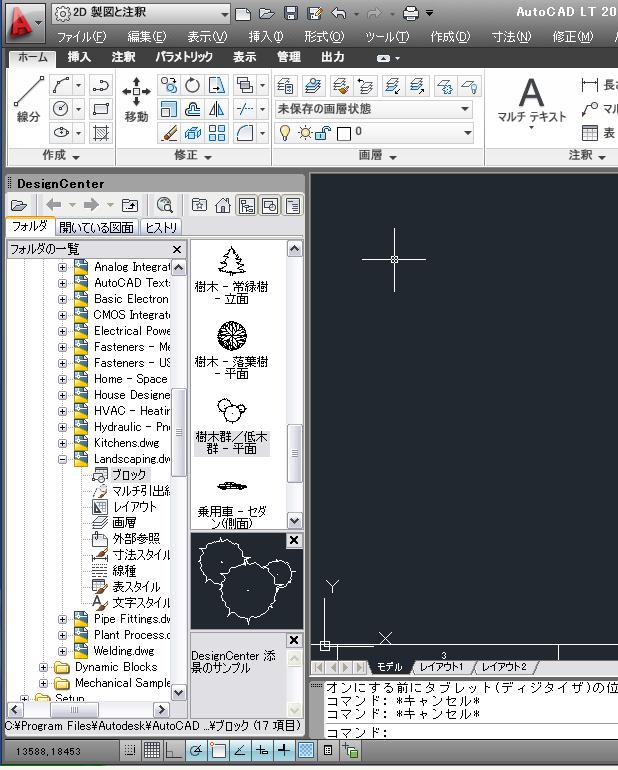This screenshot has height=770, width=618.
Task: Click the DesignCenter Favorites icon
Action: tap(199, 205)
